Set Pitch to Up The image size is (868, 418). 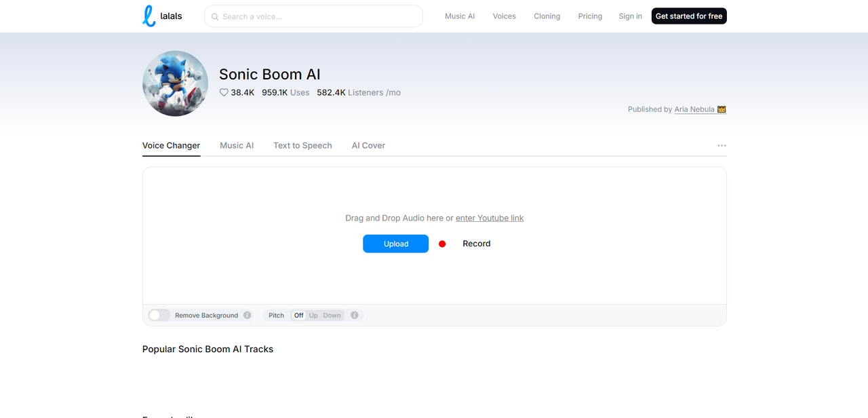[x=313, y=315]
